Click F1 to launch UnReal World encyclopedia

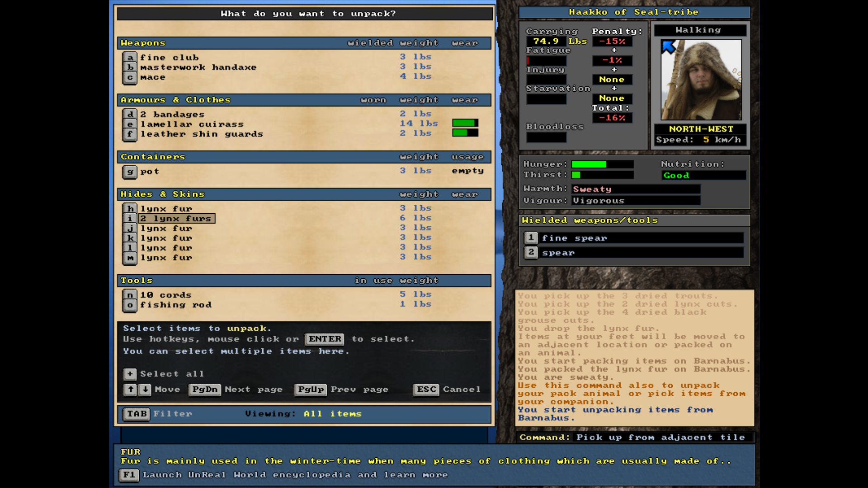tap(129, 475)
